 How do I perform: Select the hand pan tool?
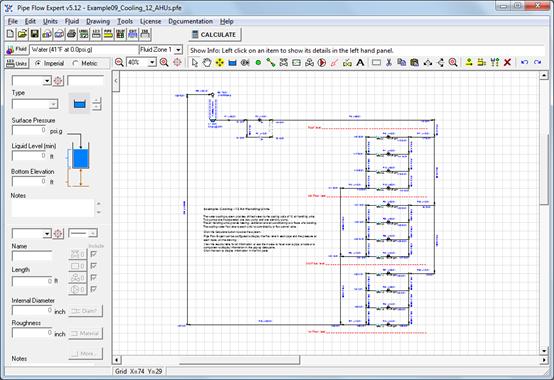pos(207,63)
